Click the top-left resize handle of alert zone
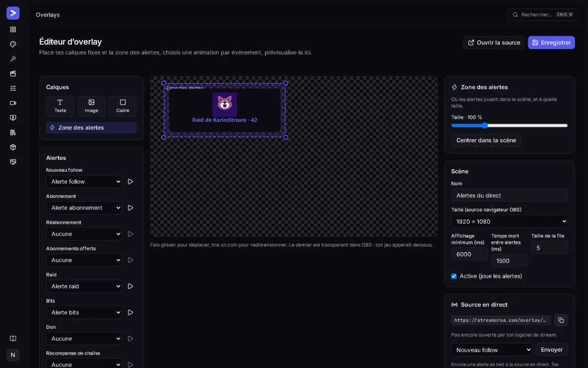588x368 pixels. pos(164,83)
